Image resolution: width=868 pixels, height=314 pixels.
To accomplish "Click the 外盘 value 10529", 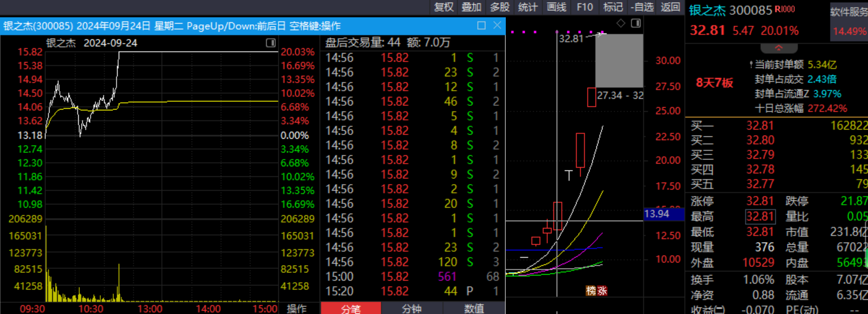I will [758, 263].
